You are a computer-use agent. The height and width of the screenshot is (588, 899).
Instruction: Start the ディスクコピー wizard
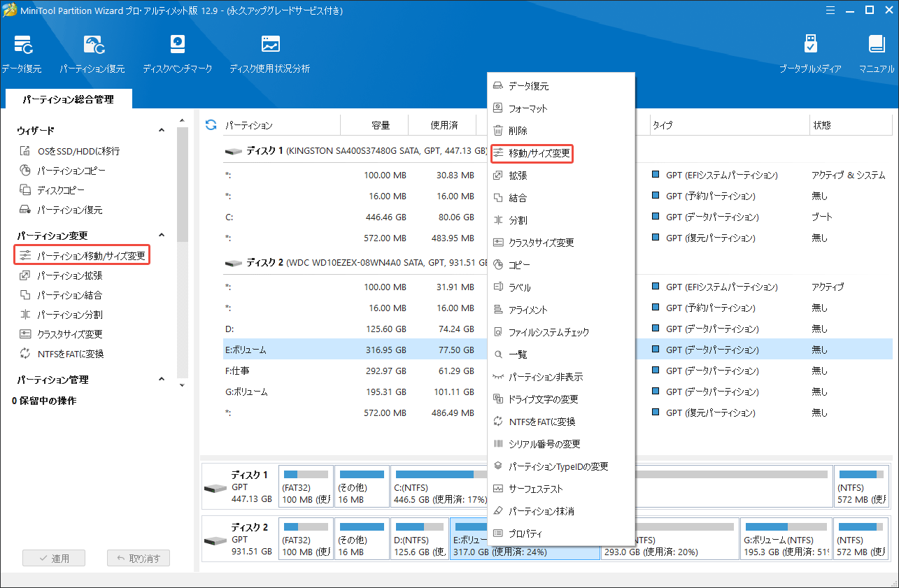pyautogui.click(x=53, y=190)
